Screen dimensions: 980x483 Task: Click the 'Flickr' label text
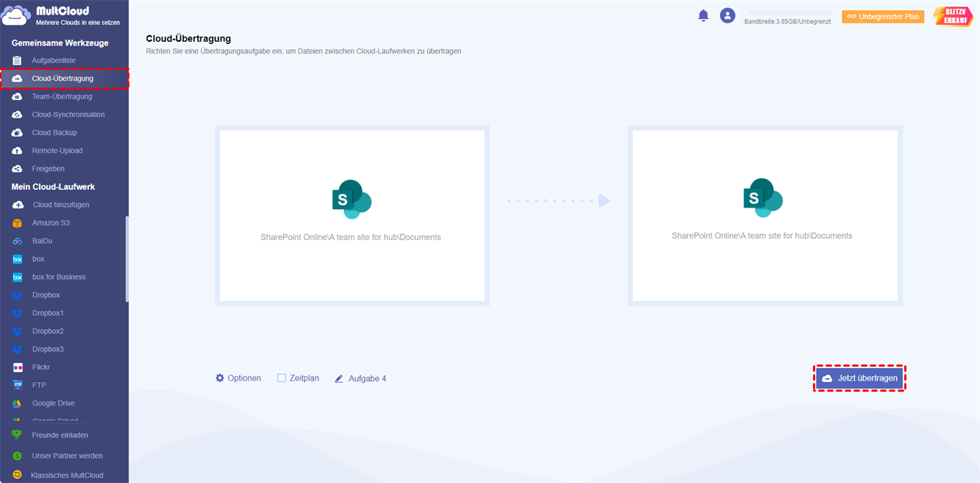(41, 367)
